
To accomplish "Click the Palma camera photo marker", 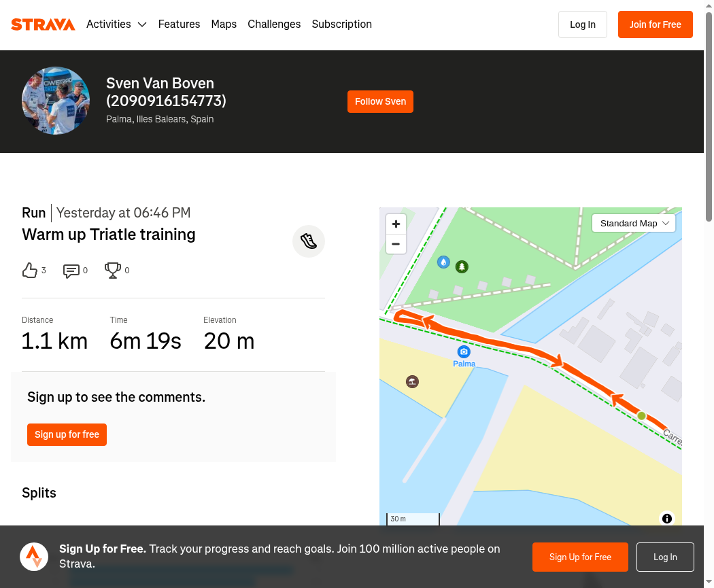I will tap(464, 352).
